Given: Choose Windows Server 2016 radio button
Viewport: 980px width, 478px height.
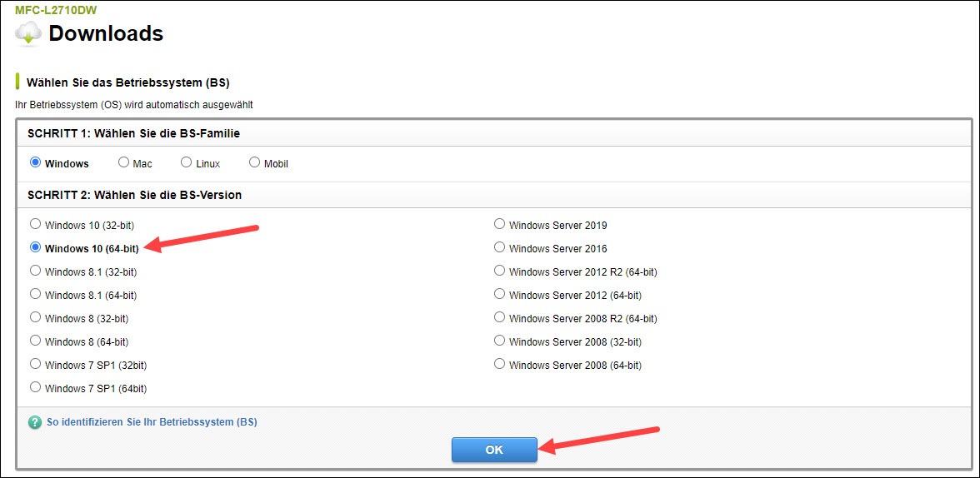Looking at the screenshot, I should pyautogui.click(x=499, y=247).
